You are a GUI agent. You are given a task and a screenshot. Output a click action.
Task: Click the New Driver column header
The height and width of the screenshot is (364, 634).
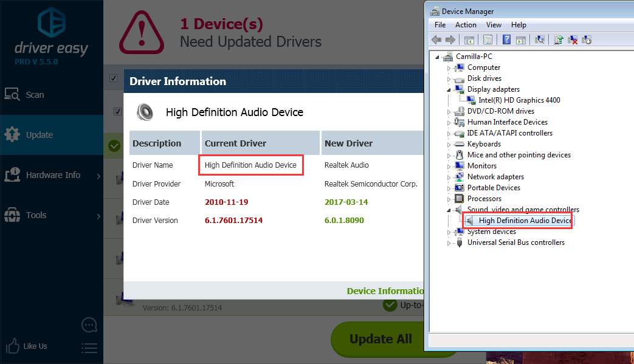(x=373, y=143)
